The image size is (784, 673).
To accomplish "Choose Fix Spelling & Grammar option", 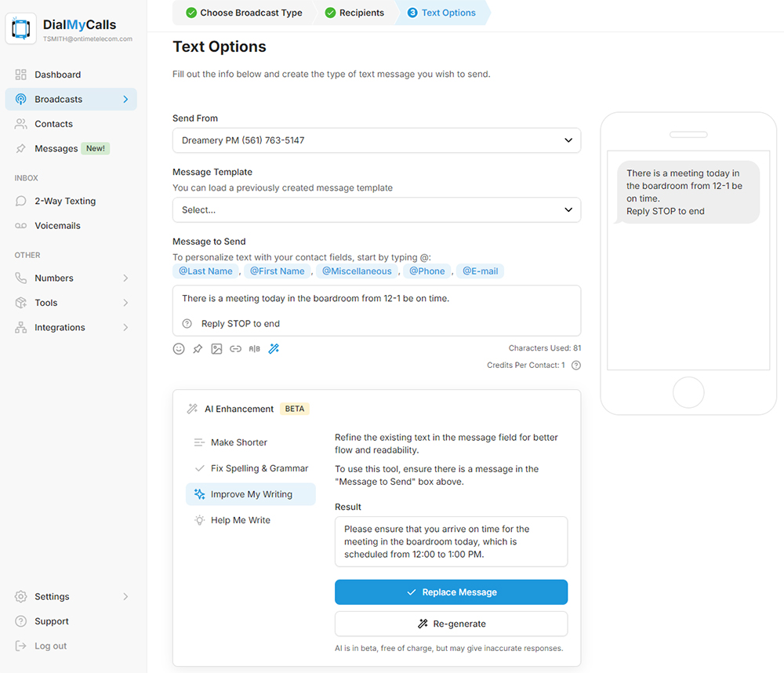I will tap(259, 468).
